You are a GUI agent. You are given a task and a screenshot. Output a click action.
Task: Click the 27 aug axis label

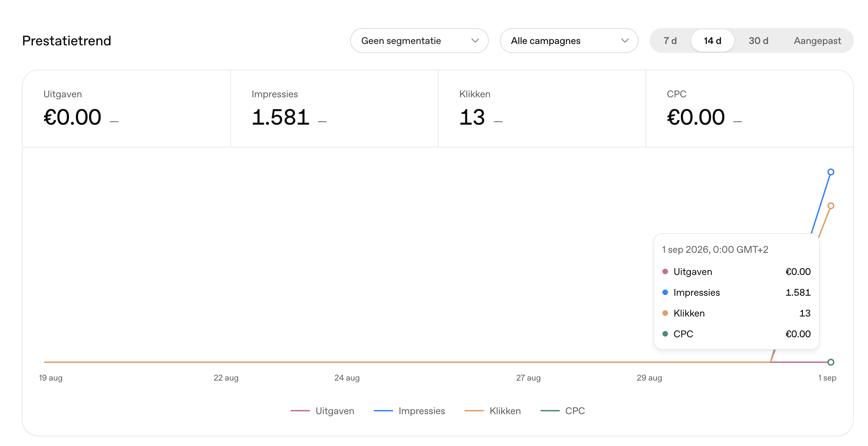[x=528, y=378]
